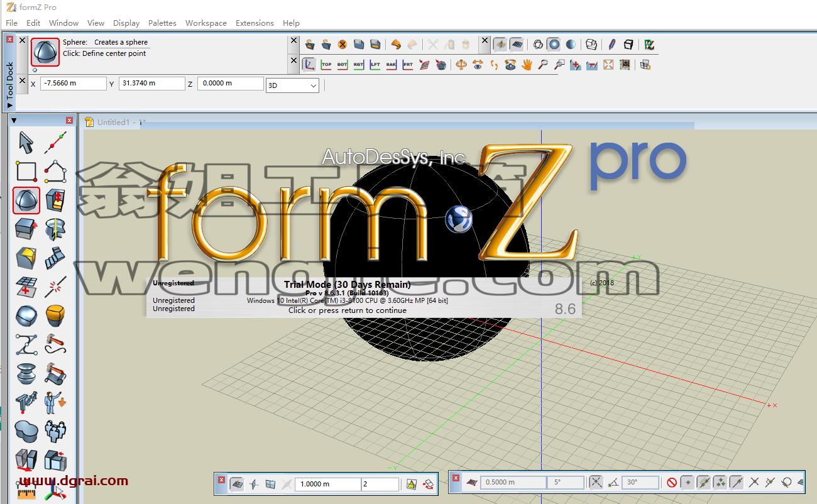
Task: Click the pencil icon in the display toolbar
Action: [612, 45]
